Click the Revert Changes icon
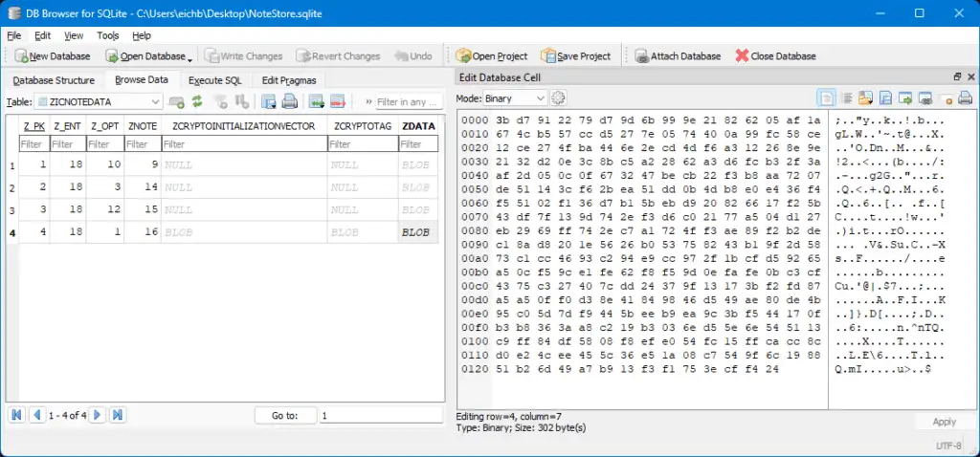980x457 pixels. point(303,56)
